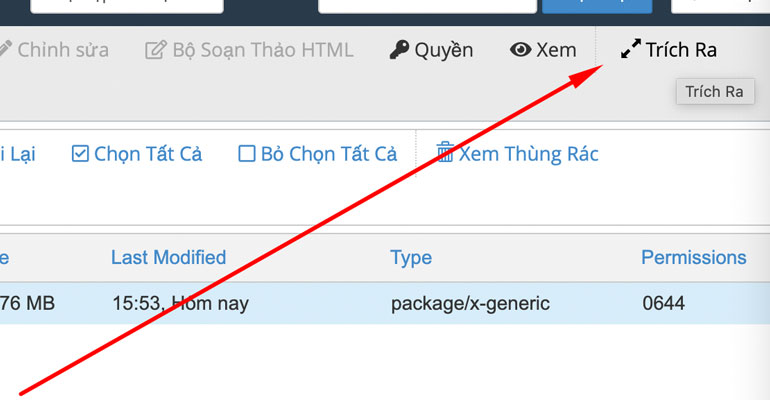Viewport: 770px width, 400px height.
Task: Sort files by Type column header
Action: coord(411,258)
